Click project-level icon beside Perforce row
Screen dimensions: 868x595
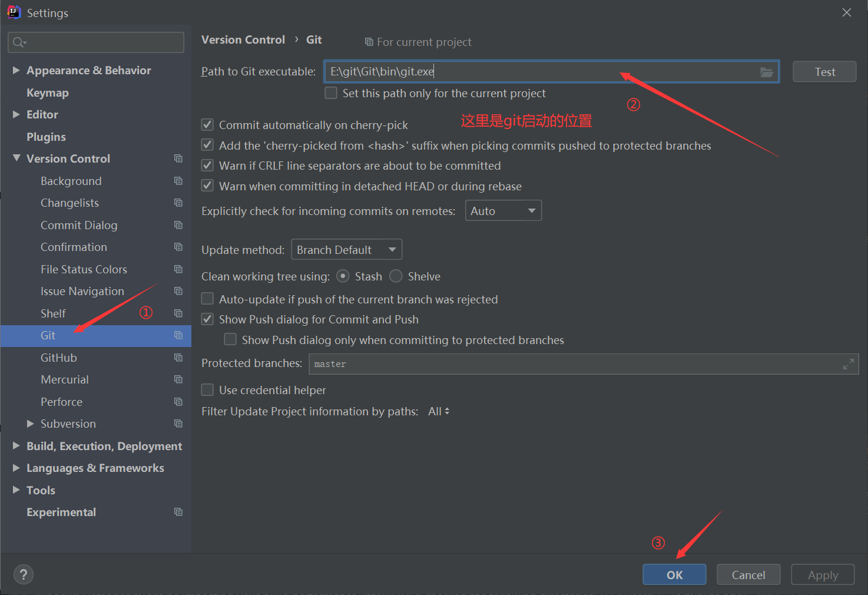tap(178, 402)
